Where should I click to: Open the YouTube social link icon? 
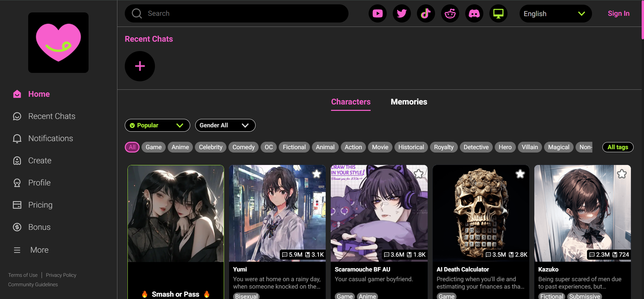377,13
